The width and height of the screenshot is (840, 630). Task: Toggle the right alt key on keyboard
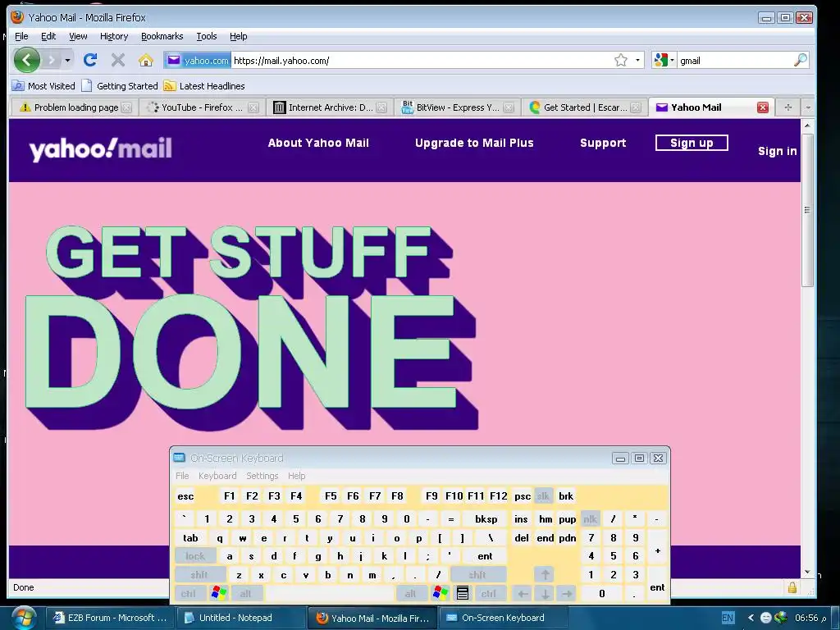410,593
